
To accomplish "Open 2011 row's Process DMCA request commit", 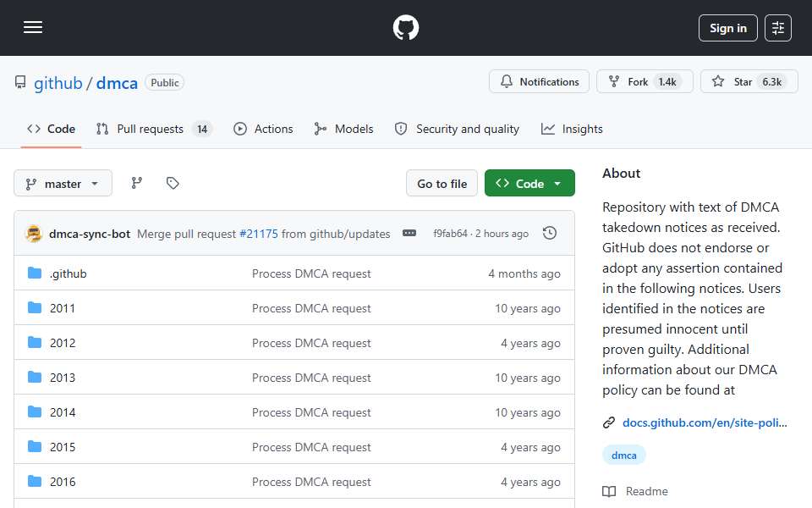I will (x=311, y=308).
